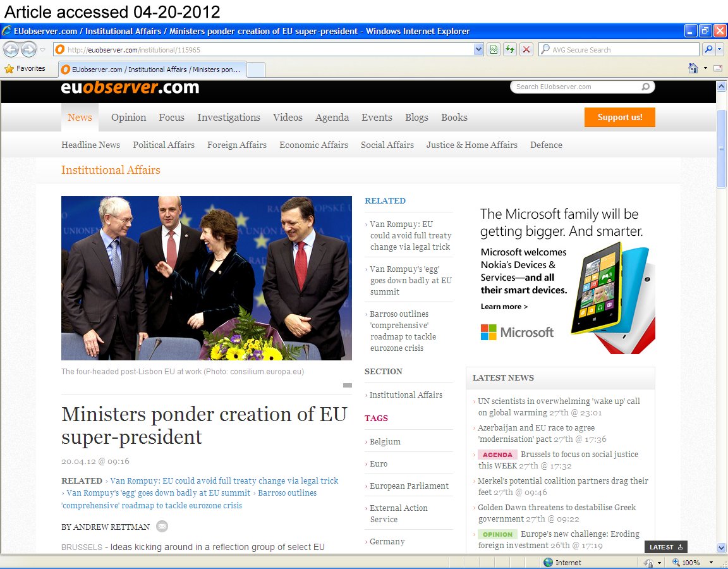
Task: Click into the AVG Secure Search field
Action: point(622,49)
